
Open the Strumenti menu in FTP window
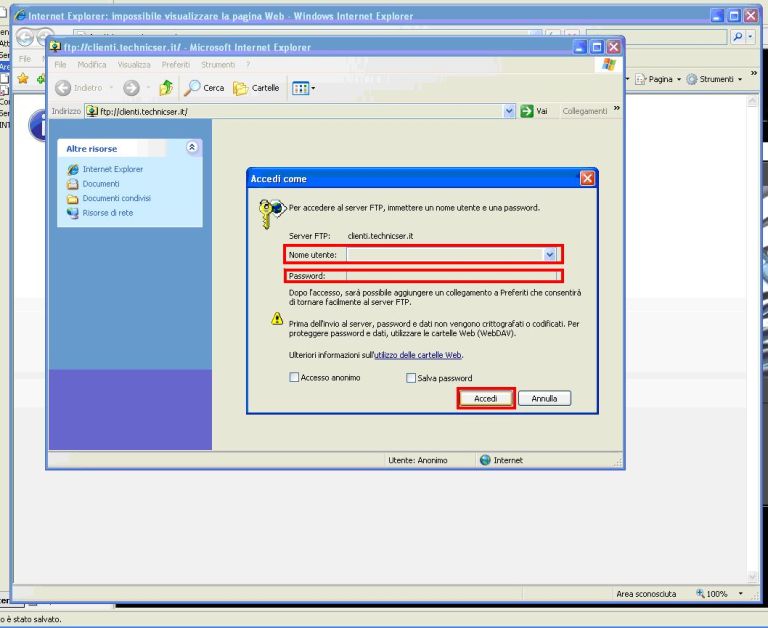pyautogui.click(x=217, y=65)
